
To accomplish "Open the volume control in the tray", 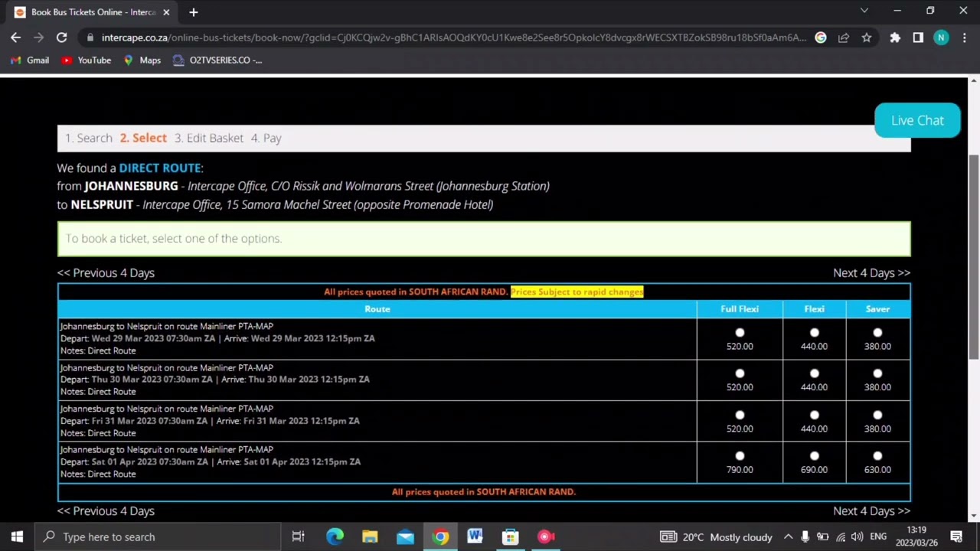I will [857, 536].
